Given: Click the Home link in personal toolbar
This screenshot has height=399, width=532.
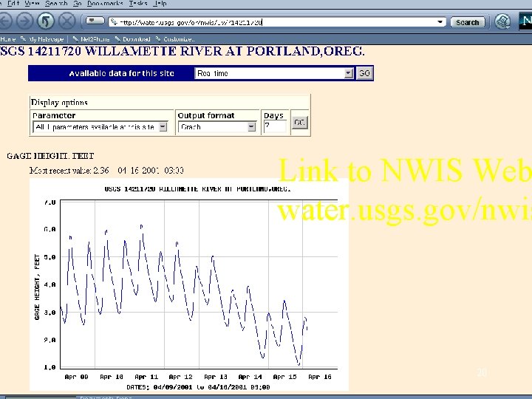Looking at the screenshot, I should point(7,39).
